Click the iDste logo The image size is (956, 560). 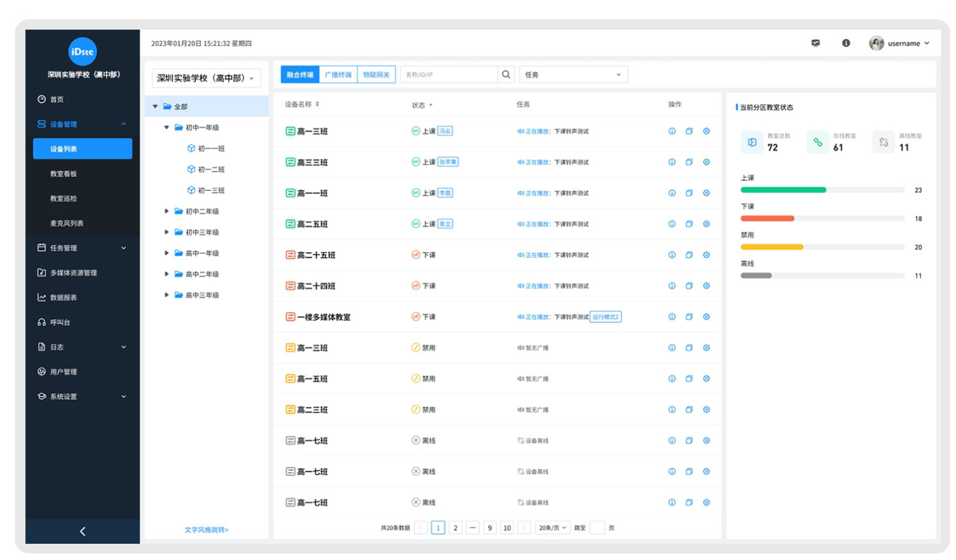tap(82, 51)
